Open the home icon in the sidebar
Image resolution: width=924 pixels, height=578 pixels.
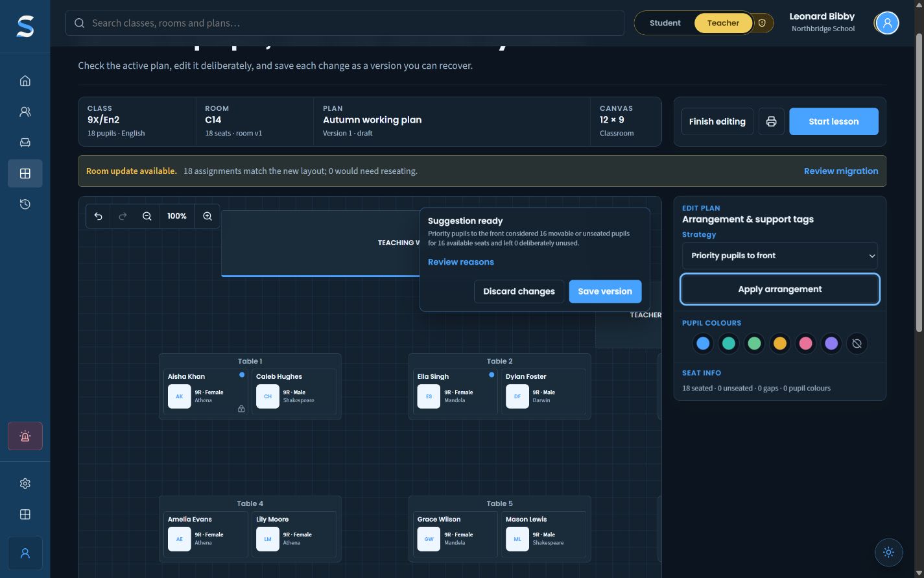point(25,81)
